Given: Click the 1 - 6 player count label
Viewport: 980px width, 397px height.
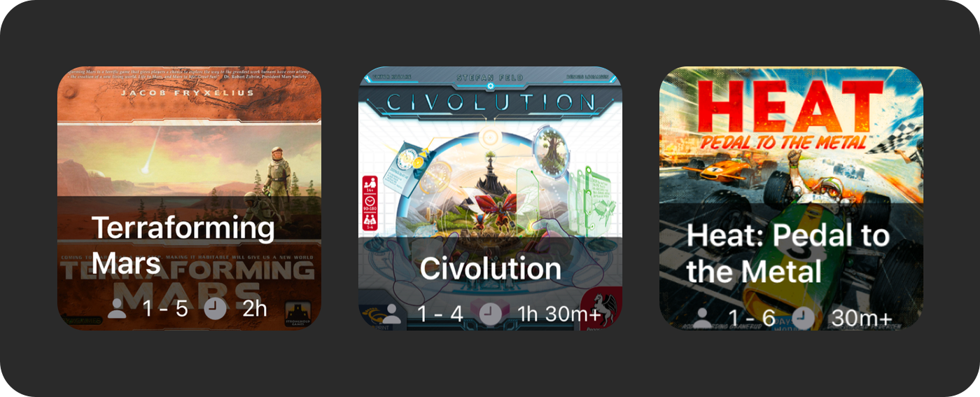Looking at the screenshot, I should tap(752, 319).
